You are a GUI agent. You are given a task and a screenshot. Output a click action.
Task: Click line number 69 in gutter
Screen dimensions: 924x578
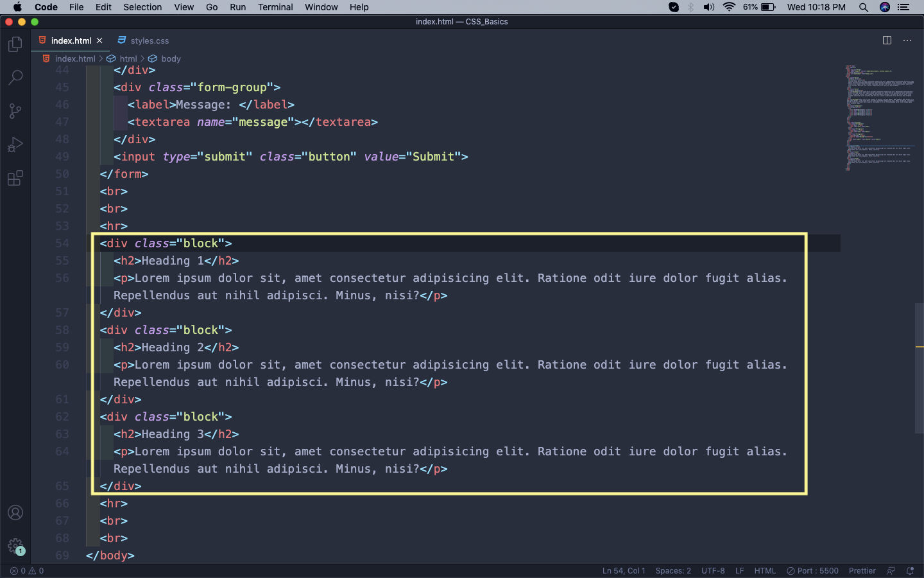point(62,556)
